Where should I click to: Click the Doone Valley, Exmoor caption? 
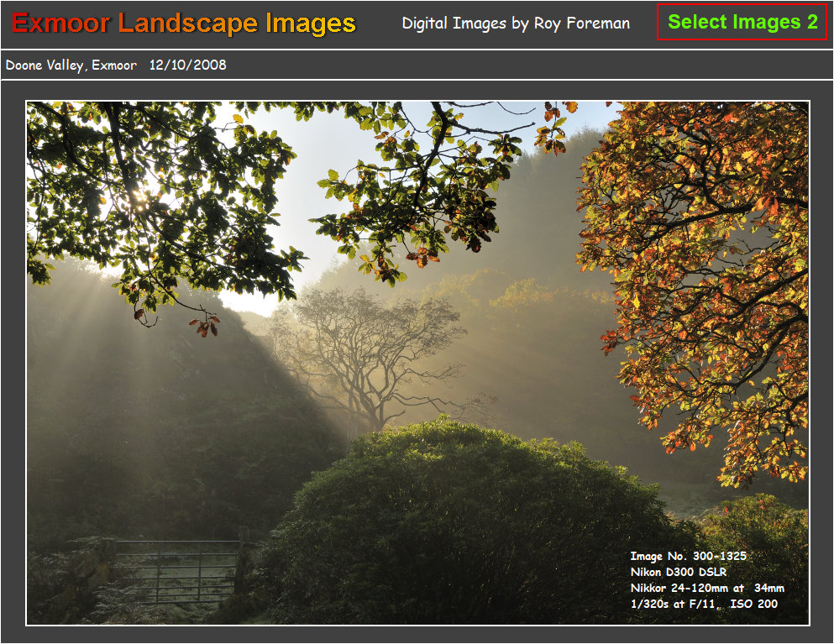[71, 65]
